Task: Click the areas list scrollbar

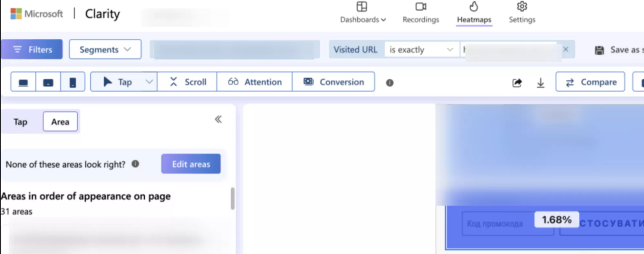Action: click(232, 199)
